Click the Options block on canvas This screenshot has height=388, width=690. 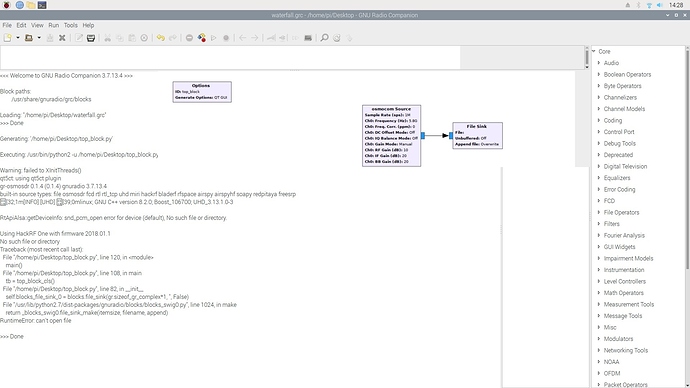click(202, 92)
